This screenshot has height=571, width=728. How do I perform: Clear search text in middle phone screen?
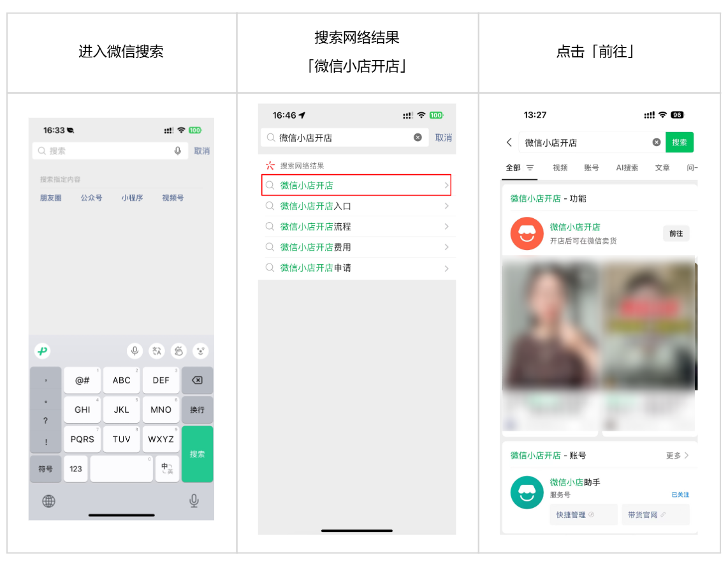[x=418, y=138]
